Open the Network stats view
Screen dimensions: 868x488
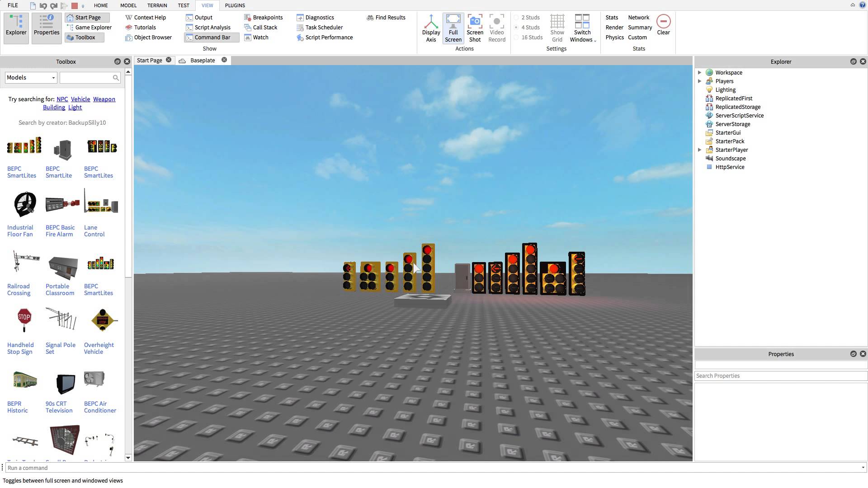638,18
